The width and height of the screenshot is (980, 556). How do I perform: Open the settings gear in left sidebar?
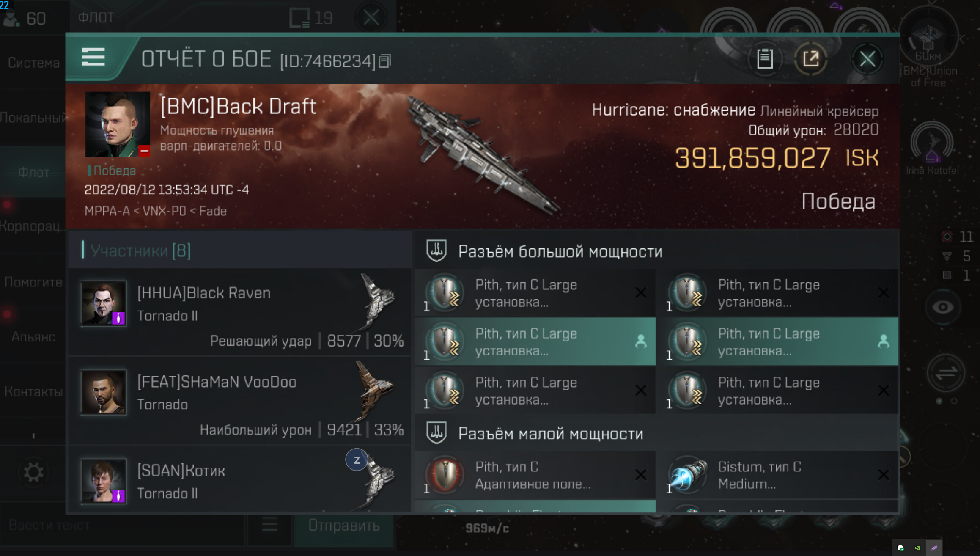pyautogui.click(x=33, y=472)
